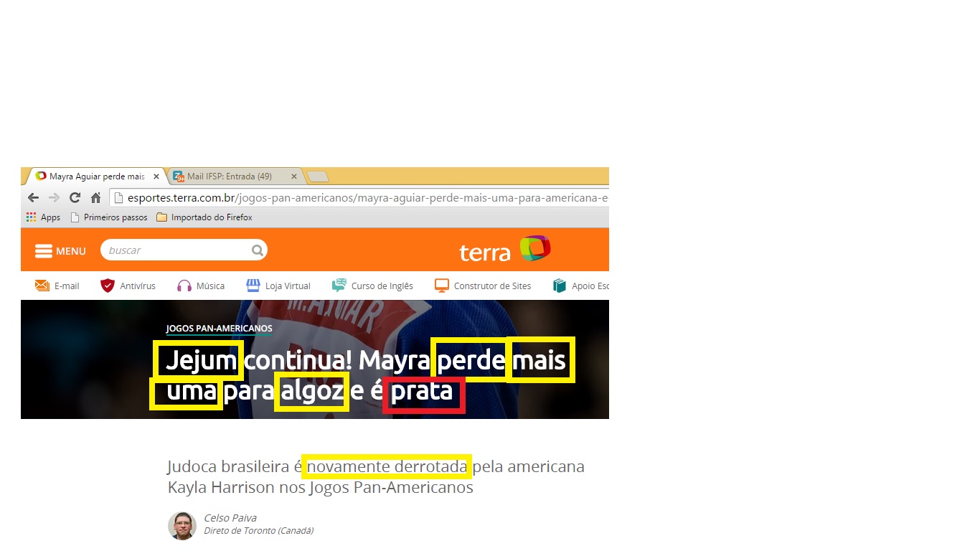Click author name Celso Paiva
The image size is (980, 551).
(x=230, y=518)
